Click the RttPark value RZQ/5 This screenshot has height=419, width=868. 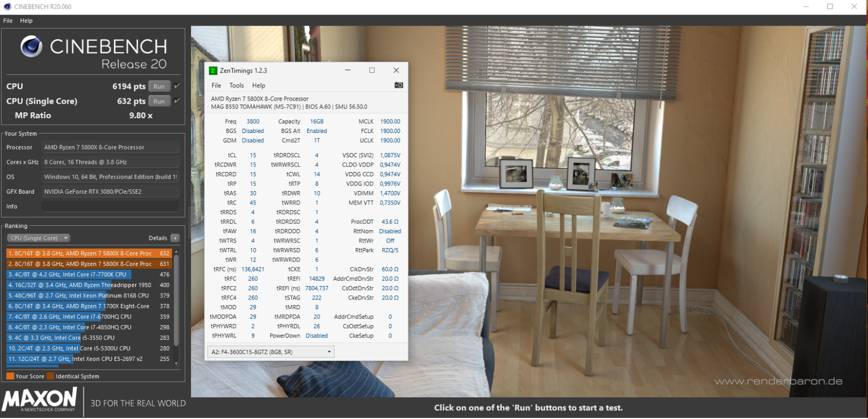click(390, 250)
